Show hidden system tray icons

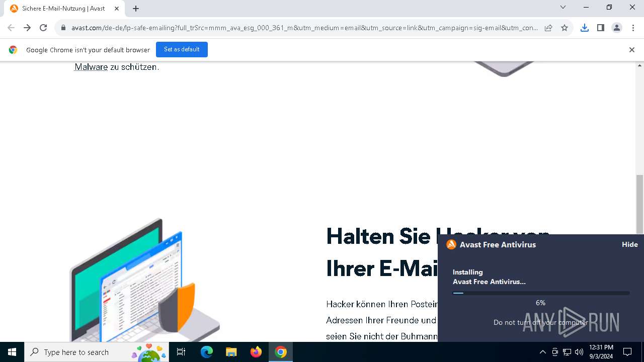542,352
